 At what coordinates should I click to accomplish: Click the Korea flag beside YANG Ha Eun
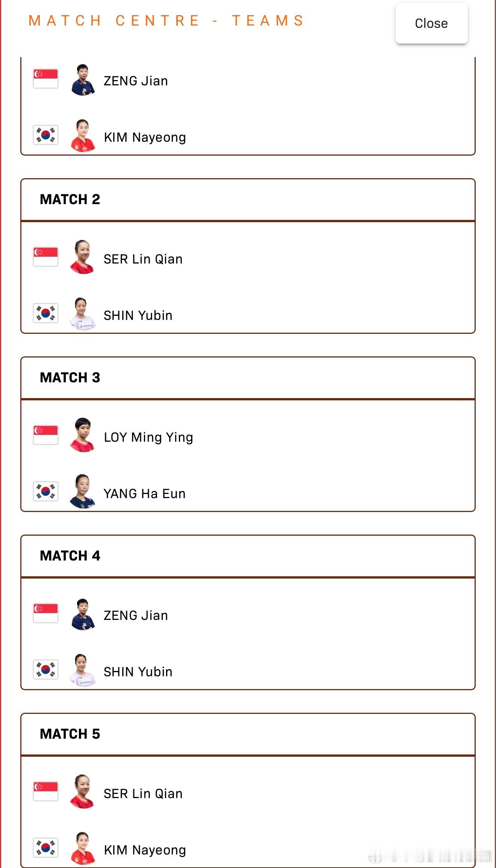coord(45,491)
